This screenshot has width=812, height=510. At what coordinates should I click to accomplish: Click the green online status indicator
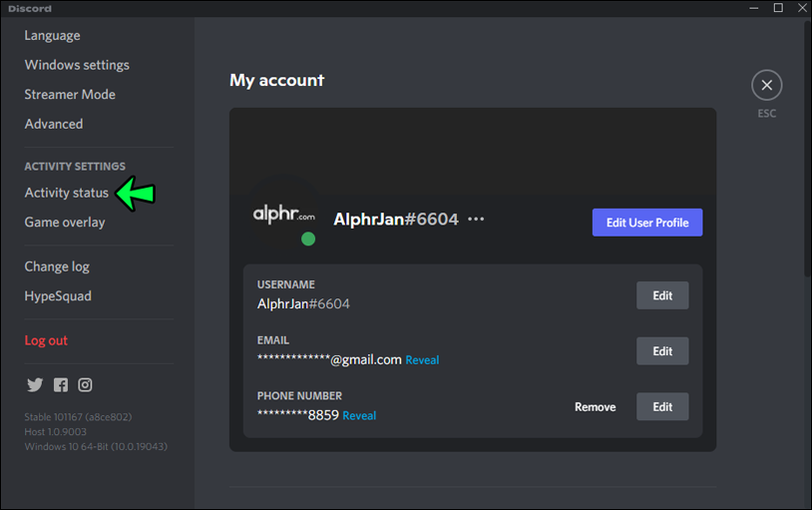tap(308, 239)
